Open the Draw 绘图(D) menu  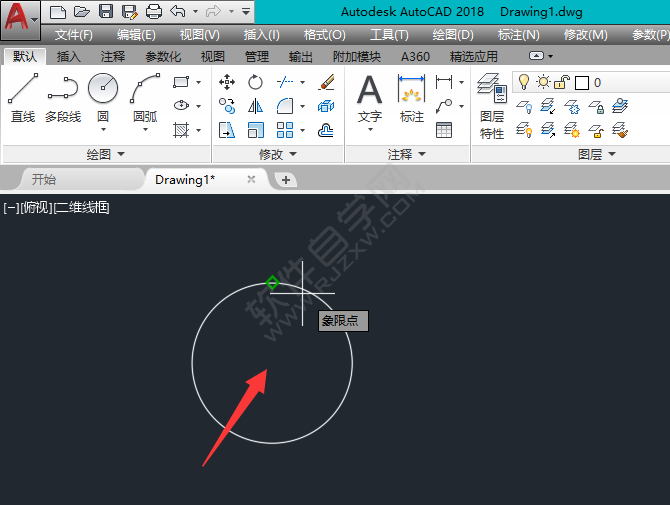453,35
